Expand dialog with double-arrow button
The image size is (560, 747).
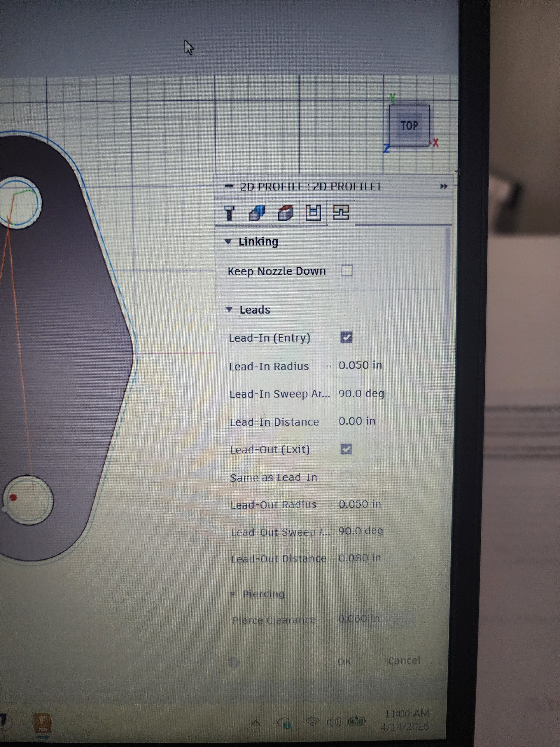click(444, 186)
